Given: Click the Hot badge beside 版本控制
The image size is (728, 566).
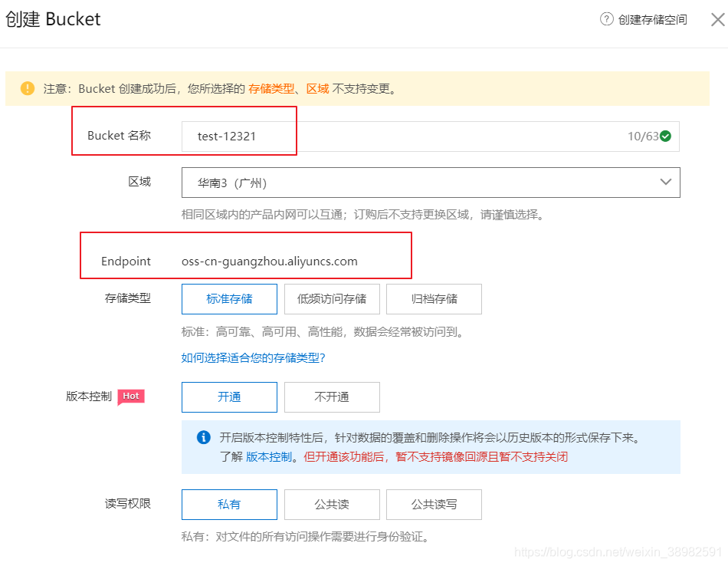Looking at the screenshot, I should point(131,397).
